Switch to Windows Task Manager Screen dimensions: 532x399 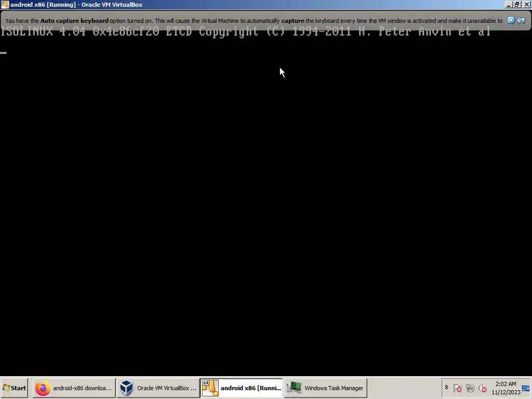click(325, 388)
